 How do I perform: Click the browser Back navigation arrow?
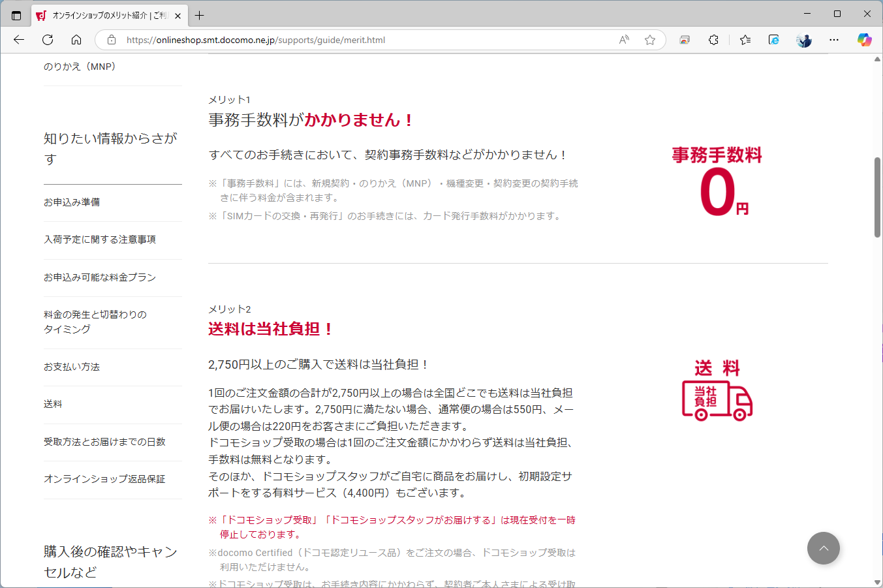[18, 40]
